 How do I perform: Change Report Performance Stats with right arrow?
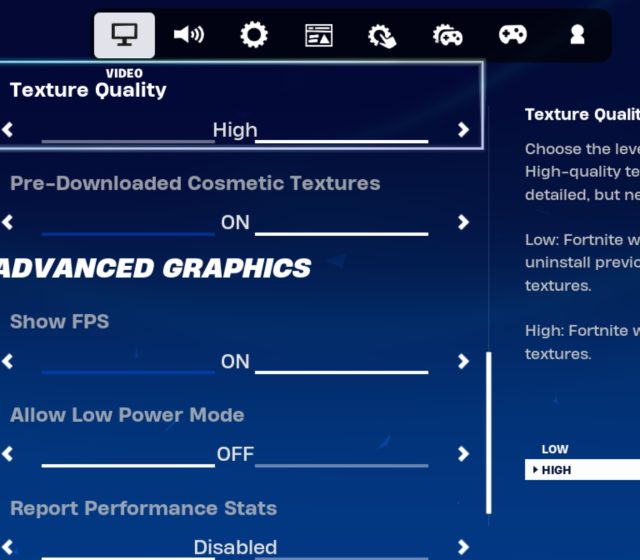pyautogui.click(x=462, y=547)
